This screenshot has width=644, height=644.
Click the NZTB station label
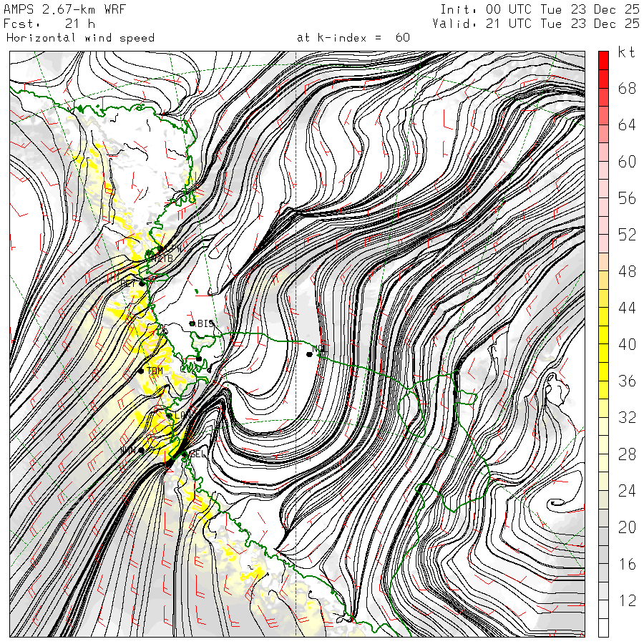click(x=162, y=259)
